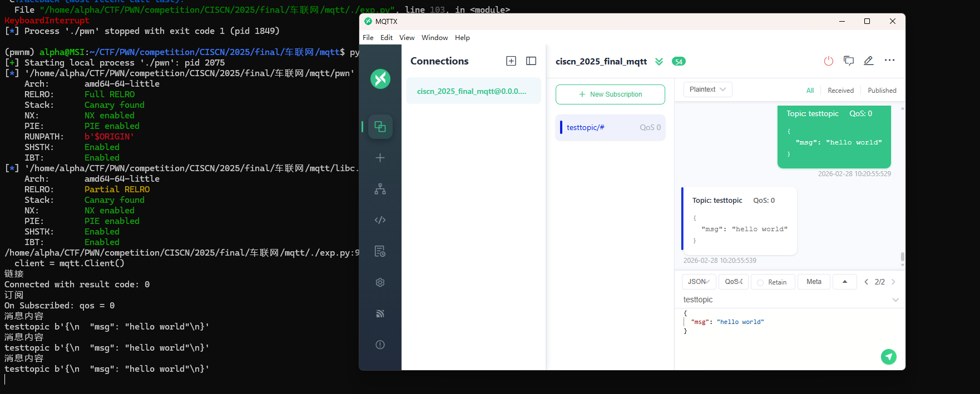Expand the testtopic topic history chevron
Screen dimensions: 980x394
(x=895, y=300)
